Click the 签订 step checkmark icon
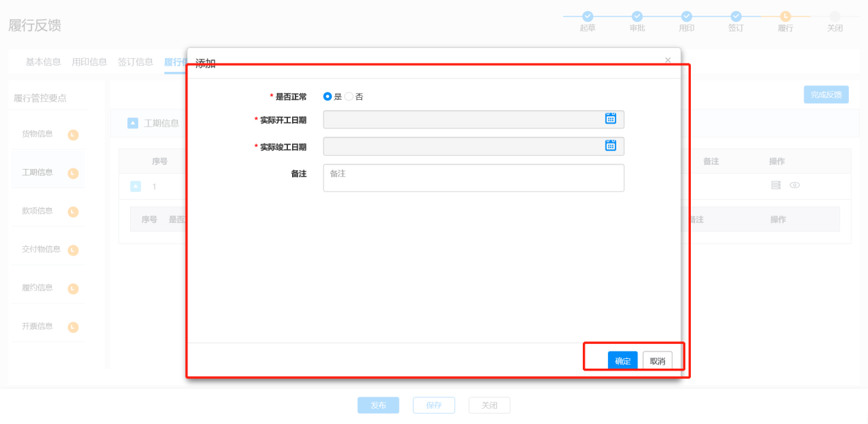 (736, 16)
